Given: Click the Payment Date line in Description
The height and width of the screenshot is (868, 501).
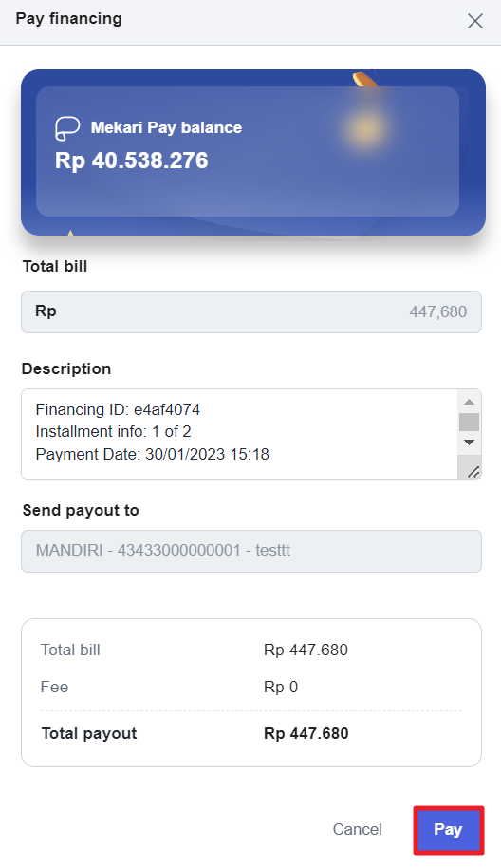Looking at the screenshot, I should [x=152, y=455].
